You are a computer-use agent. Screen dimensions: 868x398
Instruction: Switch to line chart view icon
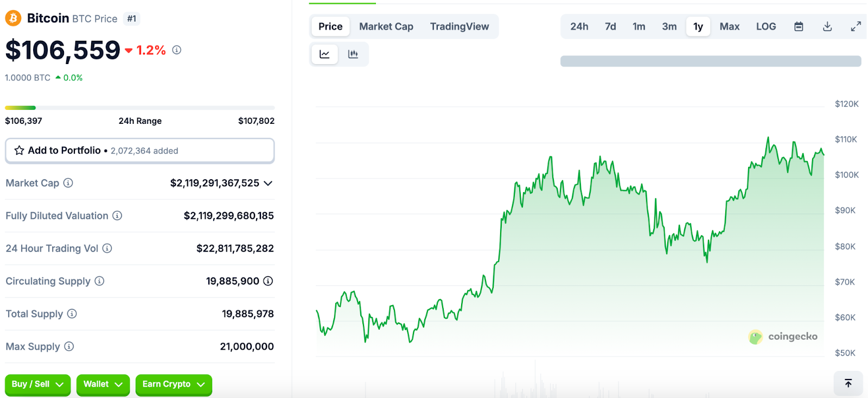point(324,54)
